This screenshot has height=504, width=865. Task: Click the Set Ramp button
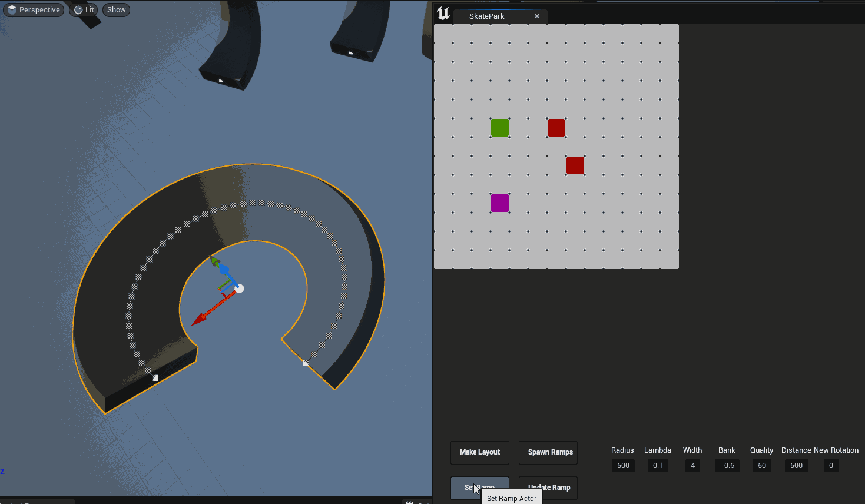coord(480,488)
